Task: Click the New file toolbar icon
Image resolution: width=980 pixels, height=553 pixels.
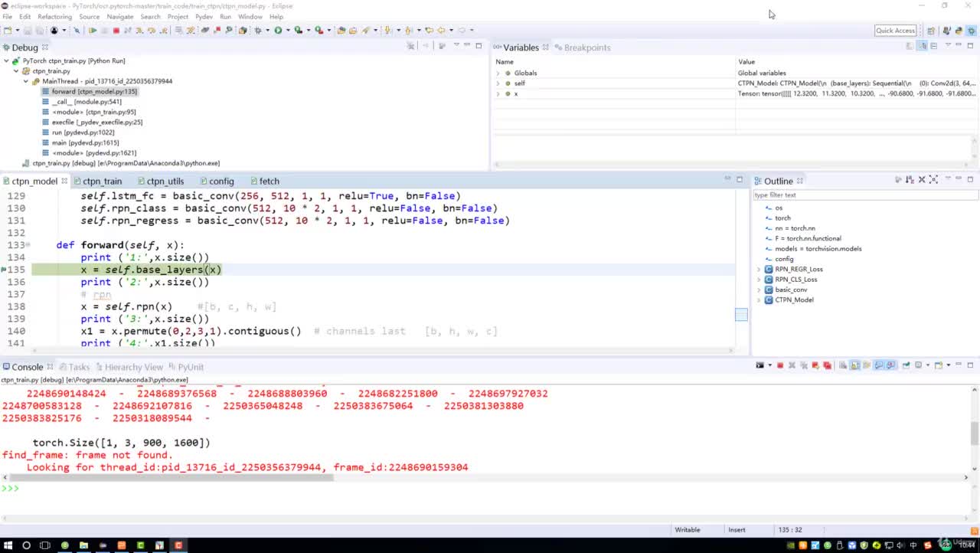Action: pos(8,31)
